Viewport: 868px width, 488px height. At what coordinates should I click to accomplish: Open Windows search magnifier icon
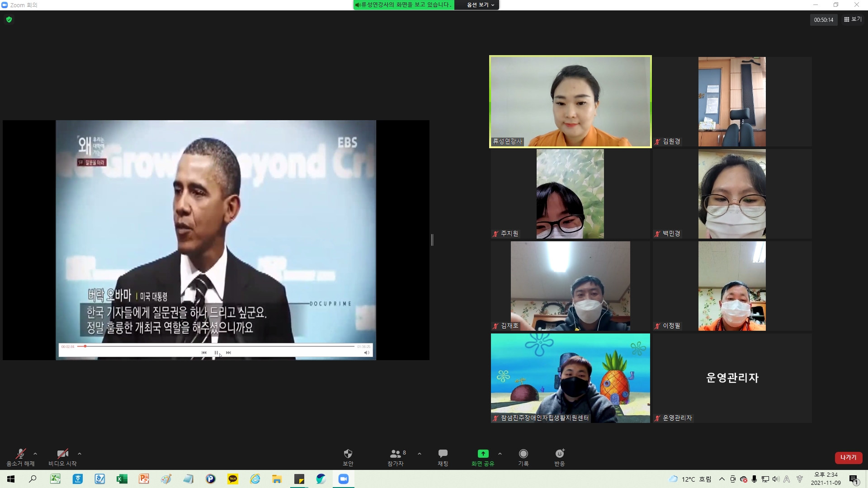point(33,479)
